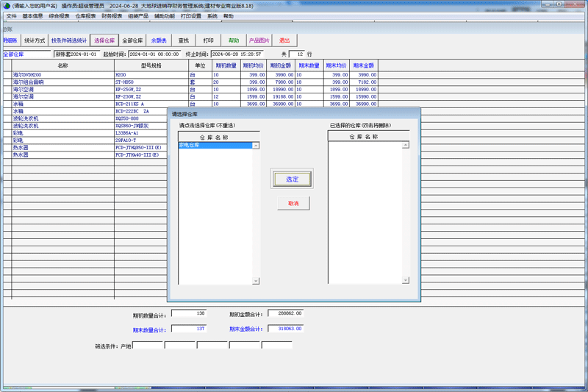Select the 海尔组合音响 name cell
This screenshot has height=392, width=588.
[x=63, y=82]
